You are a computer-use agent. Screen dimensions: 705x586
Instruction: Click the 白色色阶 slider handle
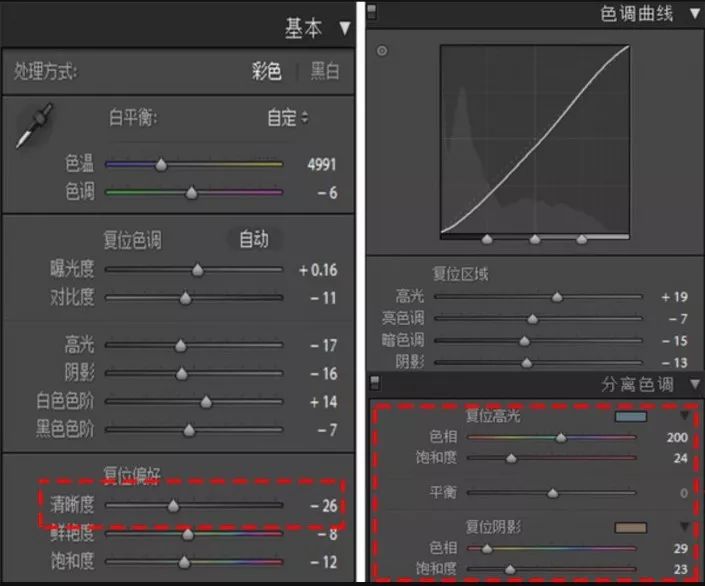(x=206, y=402)
